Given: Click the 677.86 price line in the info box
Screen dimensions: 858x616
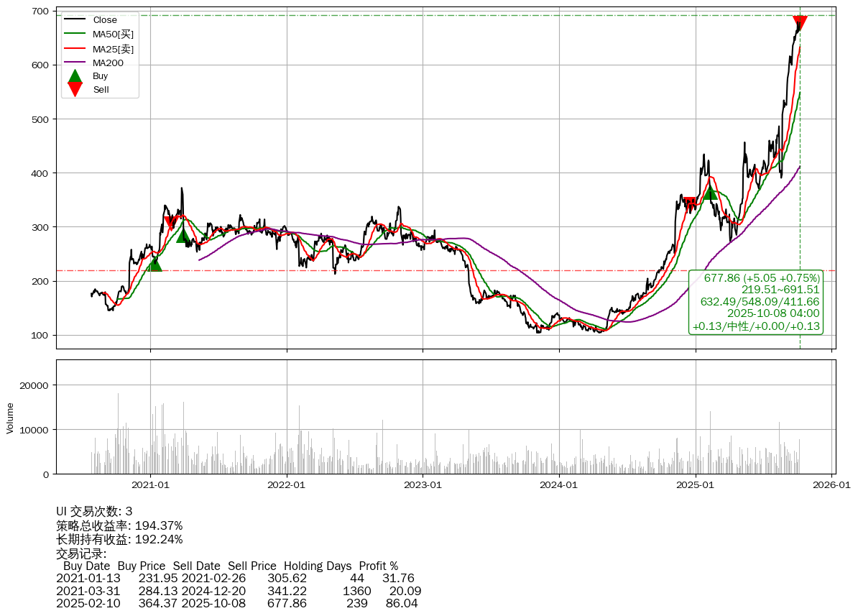Looking at the screenshot, I should tap(761, 278).
